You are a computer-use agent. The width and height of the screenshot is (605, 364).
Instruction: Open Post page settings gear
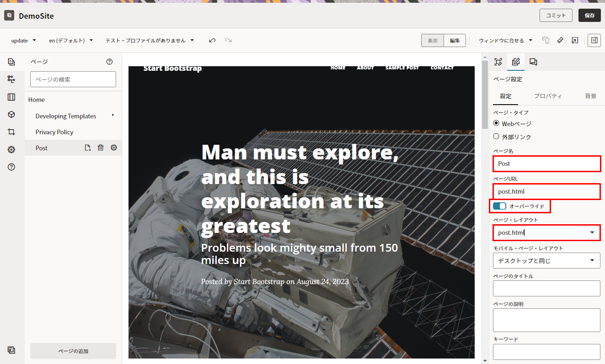(x=114, y=148)
